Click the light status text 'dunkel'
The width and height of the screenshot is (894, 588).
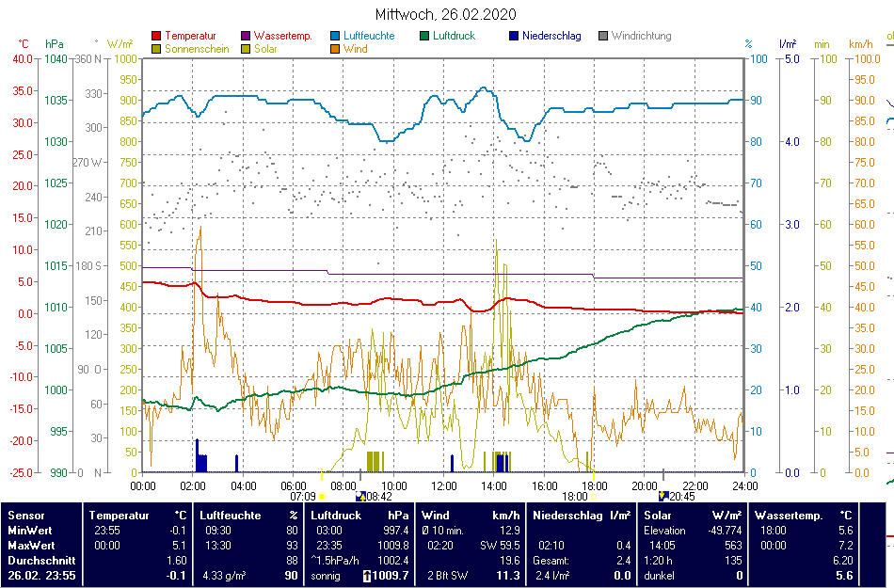pos(659,576)
